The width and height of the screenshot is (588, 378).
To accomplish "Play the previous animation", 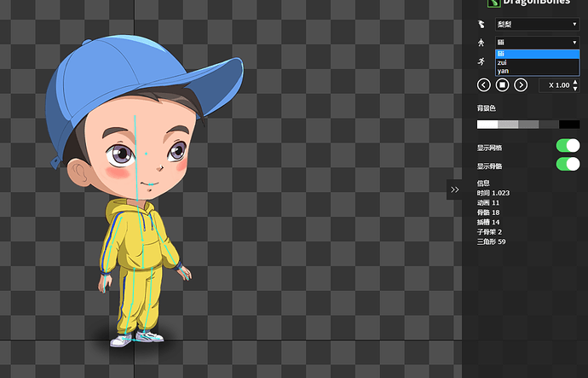I will point(484,84).
